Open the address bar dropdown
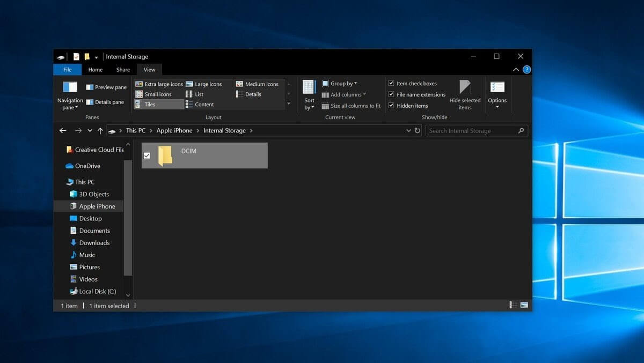Viewport: 644px width, 363px height. [x=408, y=130]
